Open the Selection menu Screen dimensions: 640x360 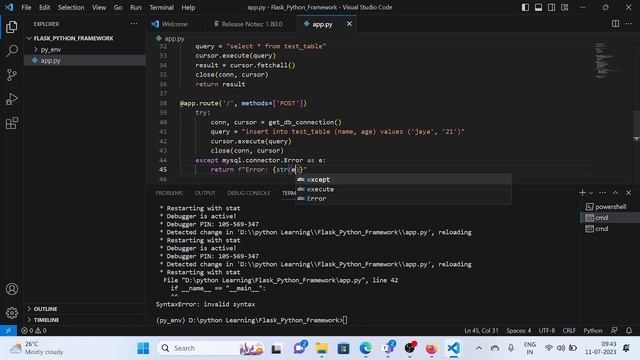[x=71, y=7]
